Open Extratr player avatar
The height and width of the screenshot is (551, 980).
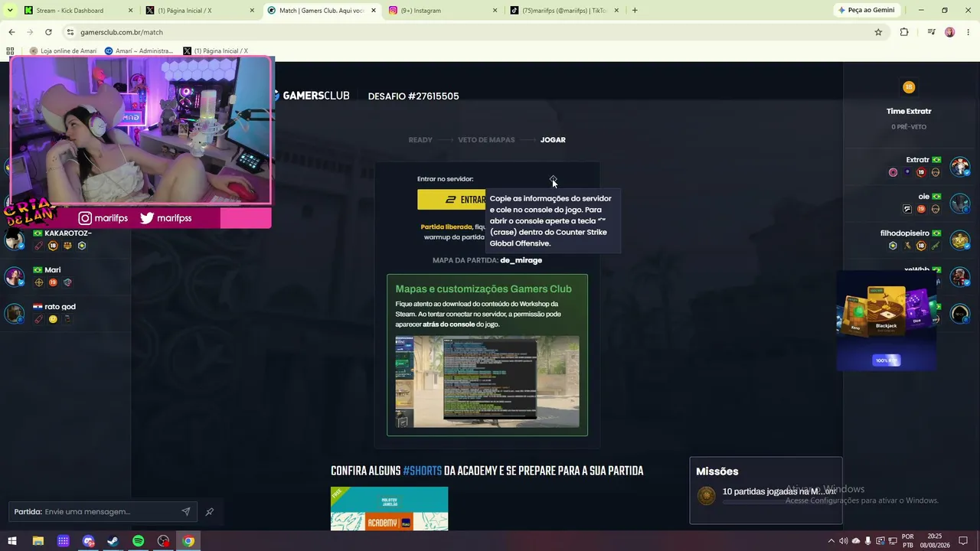click(960, 166)
